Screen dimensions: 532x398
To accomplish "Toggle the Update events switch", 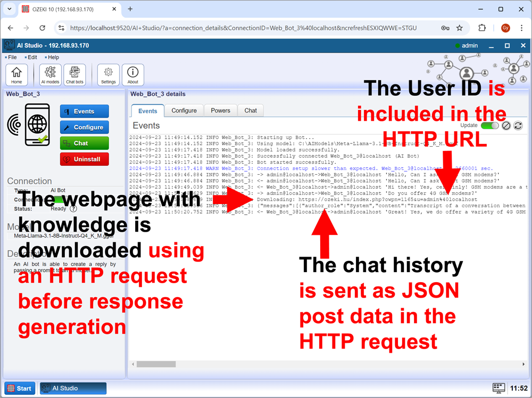I will point(490,125).
